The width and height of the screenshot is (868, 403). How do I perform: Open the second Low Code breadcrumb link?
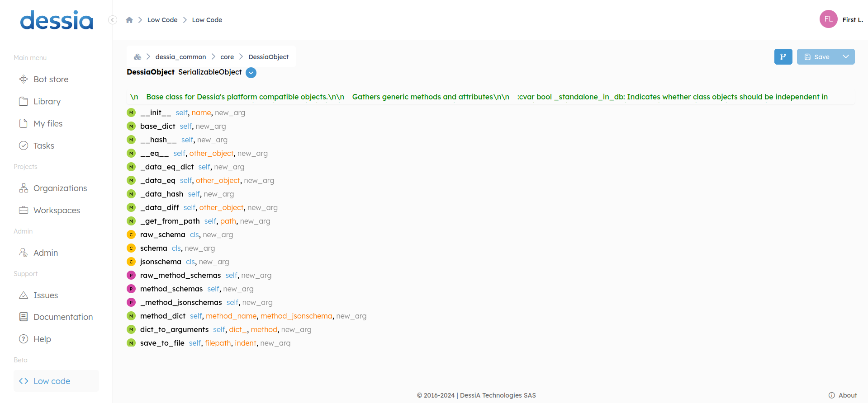207,20
